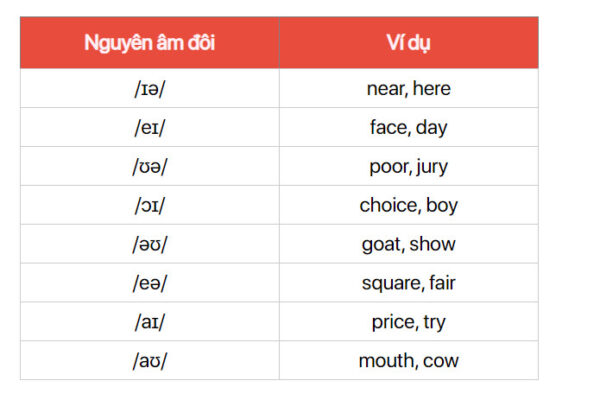Select the /ɪə/ diphthong cell
The height and width of the screenshot is (400, 600).
pos(149,88)
